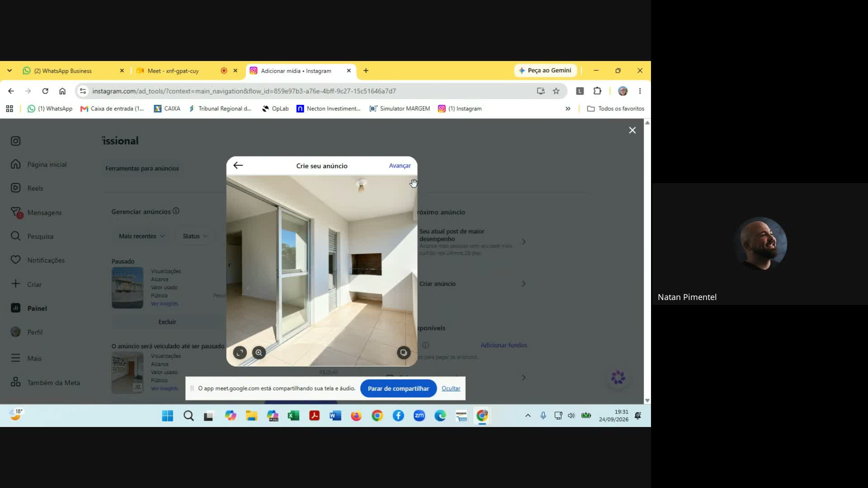Screen dimensions: 868x488
Task: Click the crop aspect ratio icon on photo
Action: 240,352
